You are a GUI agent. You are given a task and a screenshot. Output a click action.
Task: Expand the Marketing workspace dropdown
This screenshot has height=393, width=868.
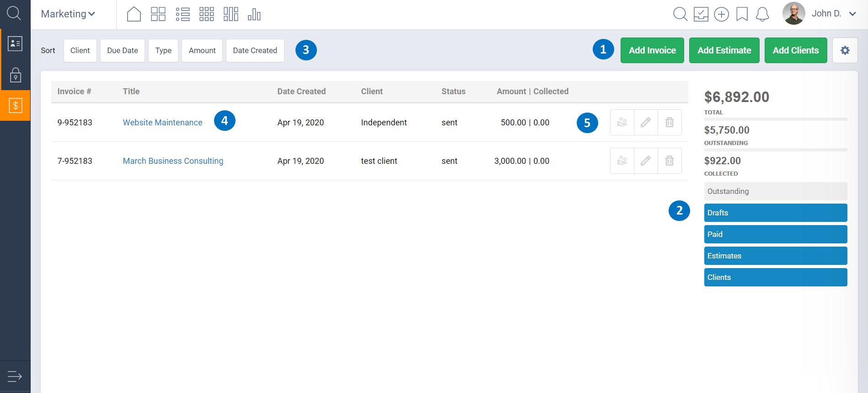(x=68, y=14)
